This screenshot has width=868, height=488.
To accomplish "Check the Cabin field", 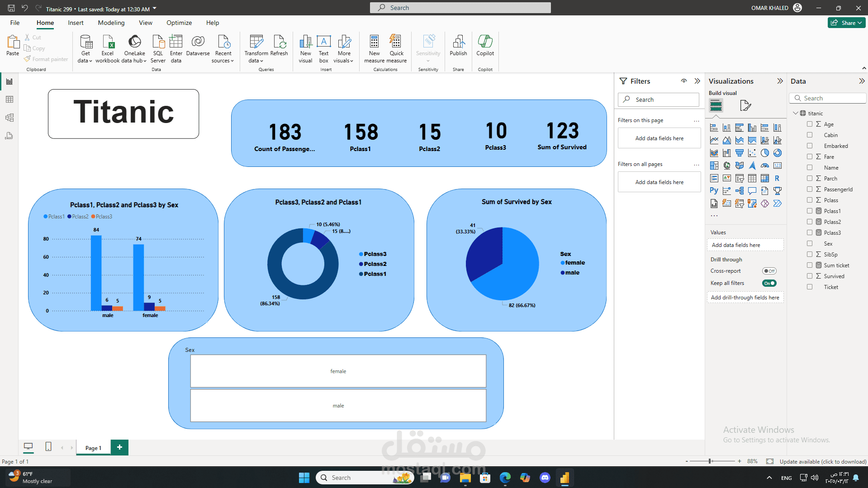I will (810, 135).
